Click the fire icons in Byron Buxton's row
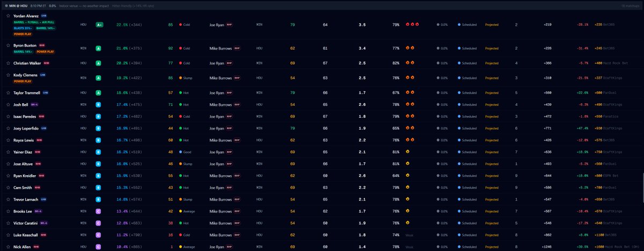644x251 pixels. point(409,48)
